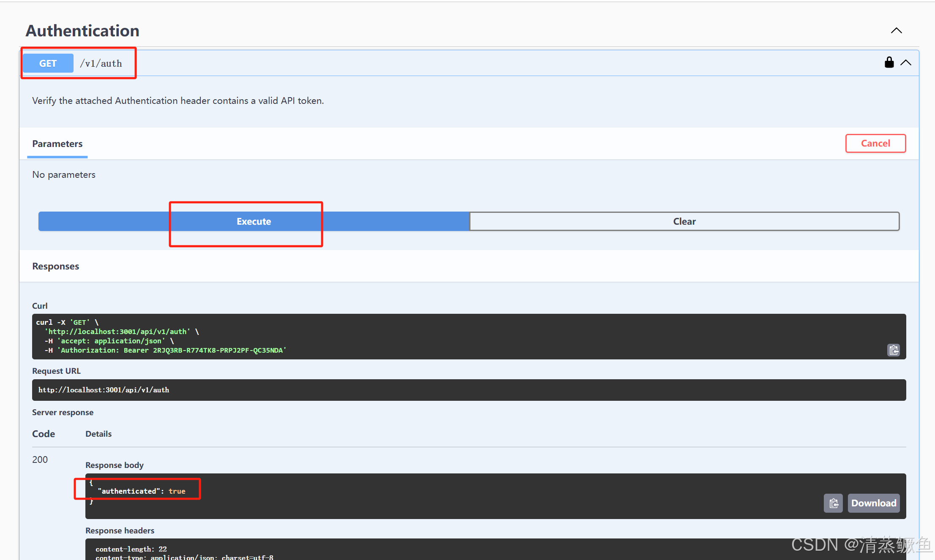The height and width of the screenshot is (560, 935).
Task: Select the Parameters tab
Action: click(x=57, y=144)
